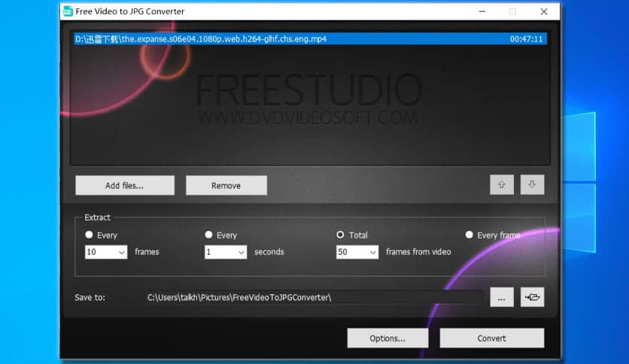Click the move file down arrow button

click(532, 185)
